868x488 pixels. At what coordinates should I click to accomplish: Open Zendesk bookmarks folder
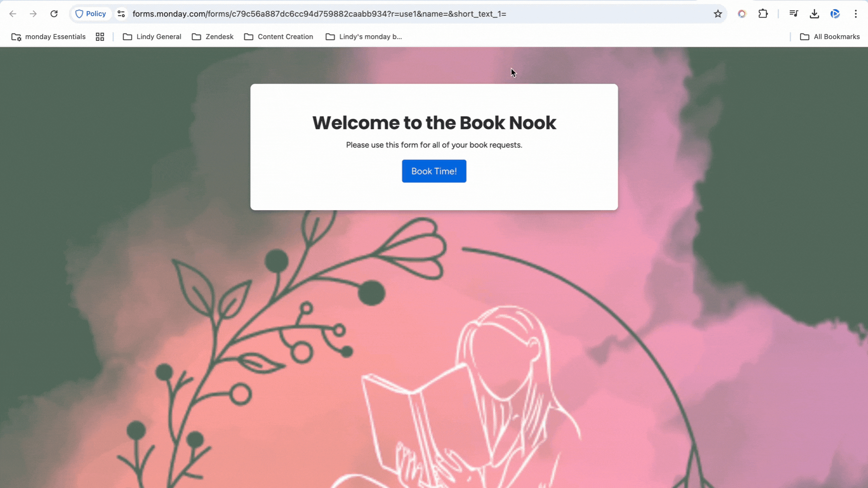pyautogui.click(x=212, y=37)
